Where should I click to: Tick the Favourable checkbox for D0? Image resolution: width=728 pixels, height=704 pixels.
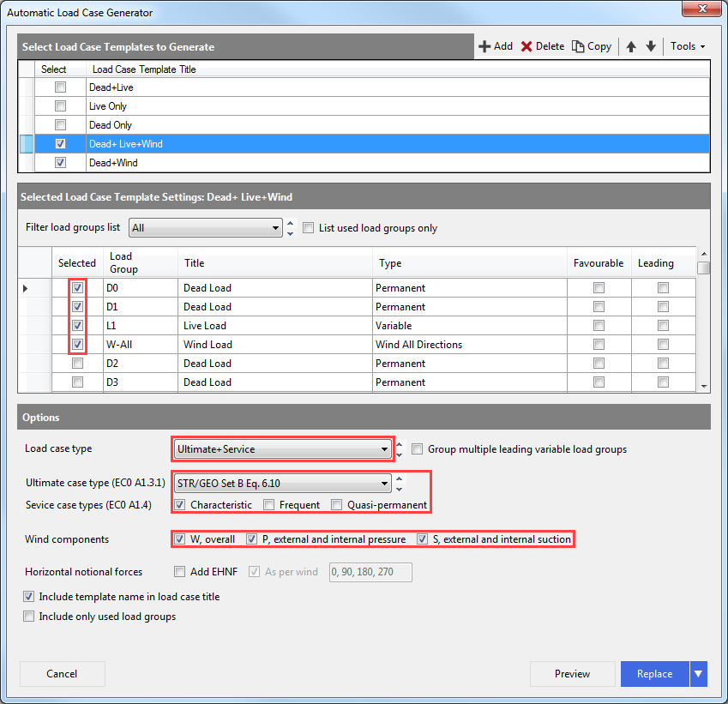pos(599,288)
